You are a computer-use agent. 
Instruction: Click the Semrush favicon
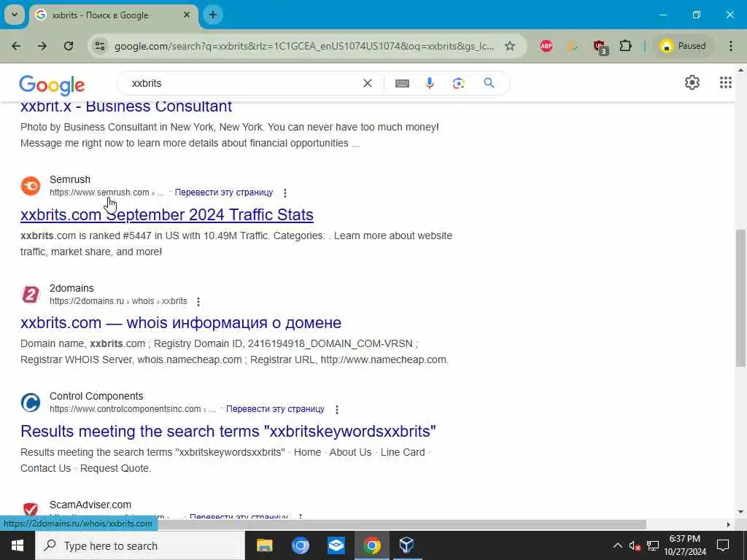(x=31, y=186)
